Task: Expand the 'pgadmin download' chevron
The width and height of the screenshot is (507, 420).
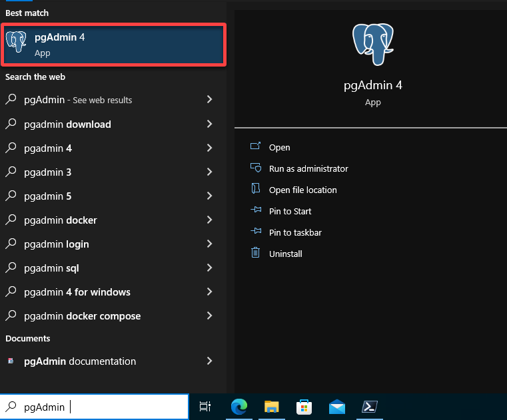Action: click(209, 124)
